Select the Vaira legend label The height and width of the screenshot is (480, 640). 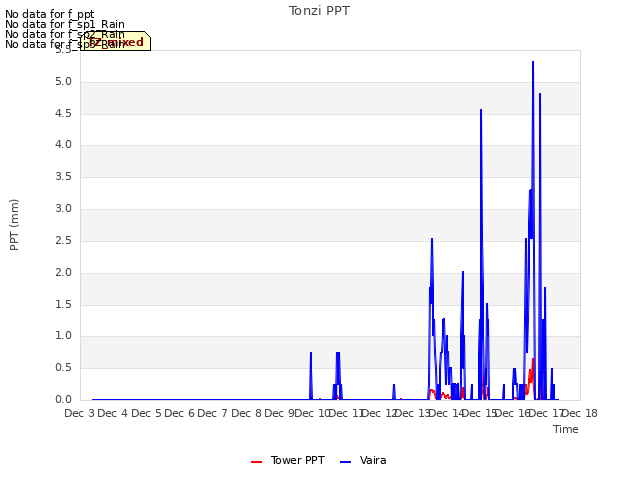click(373, 460)
